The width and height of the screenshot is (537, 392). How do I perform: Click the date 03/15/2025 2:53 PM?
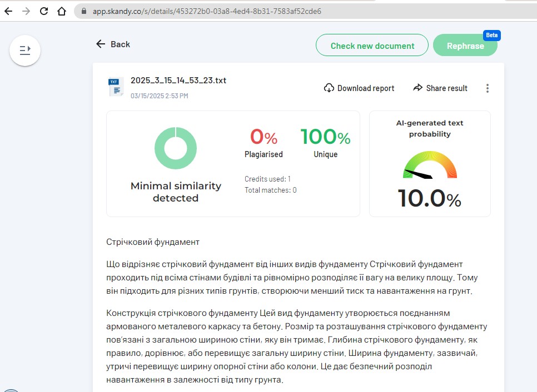[159, 96]
